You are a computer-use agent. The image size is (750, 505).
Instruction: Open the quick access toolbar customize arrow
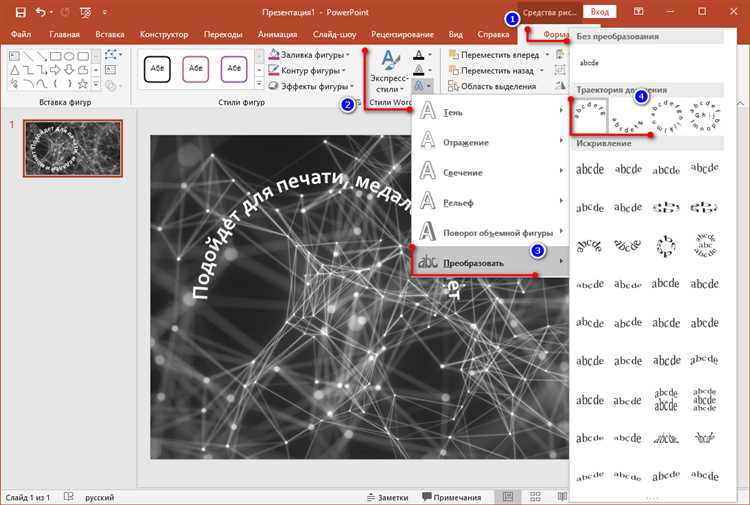pos(105,12)
